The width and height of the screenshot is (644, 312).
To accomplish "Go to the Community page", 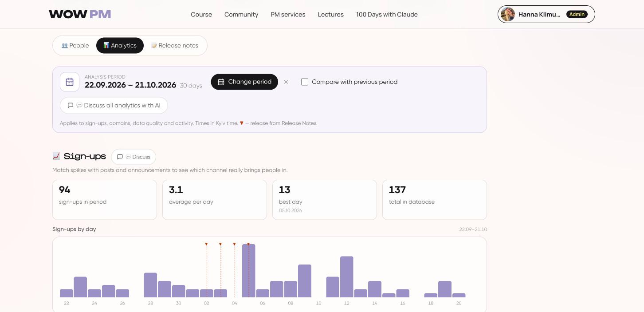I will pyautogui.click(x=241, y=14).
